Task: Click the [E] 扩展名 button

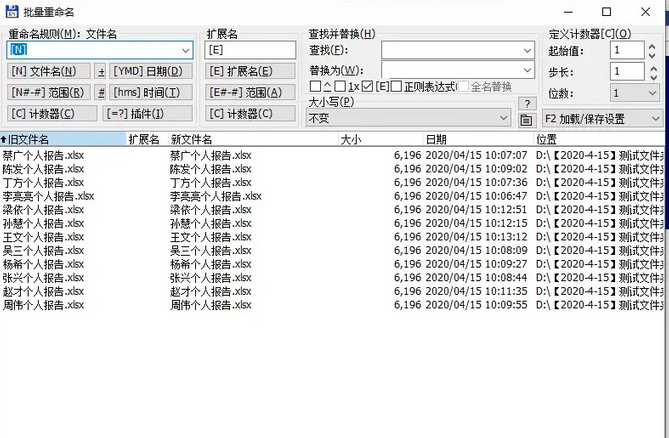Action: point(240,71)
